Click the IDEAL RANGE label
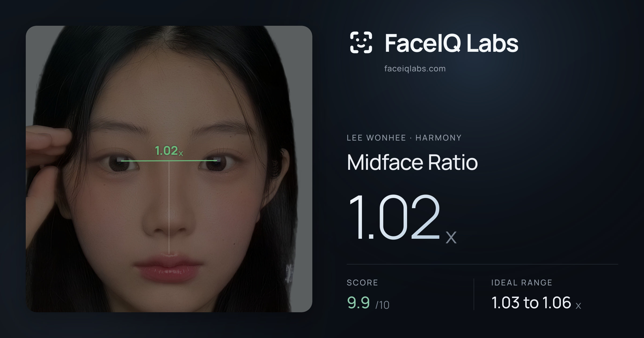 tap(522, 282)
